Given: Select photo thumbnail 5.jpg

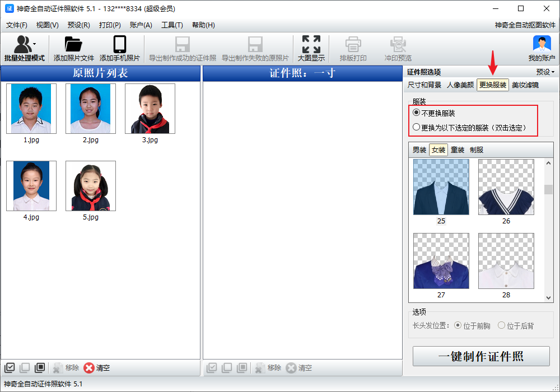Looking at the screenshot, I should [91, 186].
